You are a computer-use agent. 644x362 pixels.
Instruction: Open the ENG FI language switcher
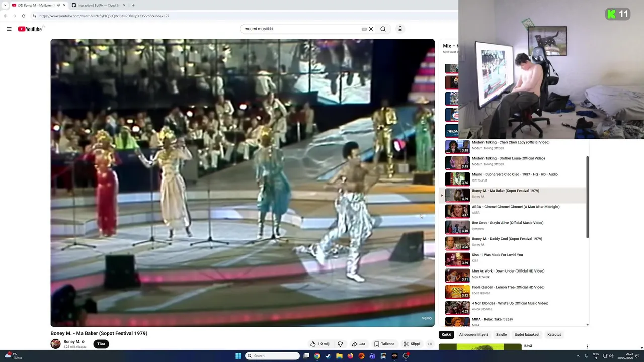(x=596, y=356)
